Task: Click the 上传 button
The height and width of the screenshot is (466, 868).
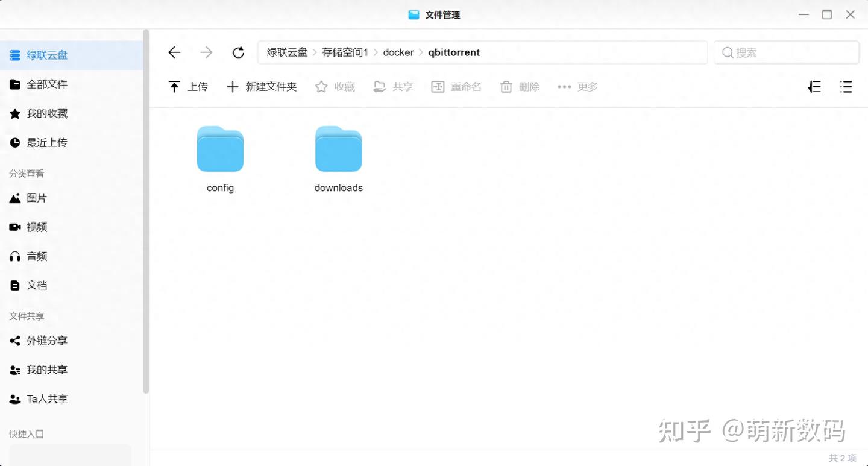Action: coord(188,86)
